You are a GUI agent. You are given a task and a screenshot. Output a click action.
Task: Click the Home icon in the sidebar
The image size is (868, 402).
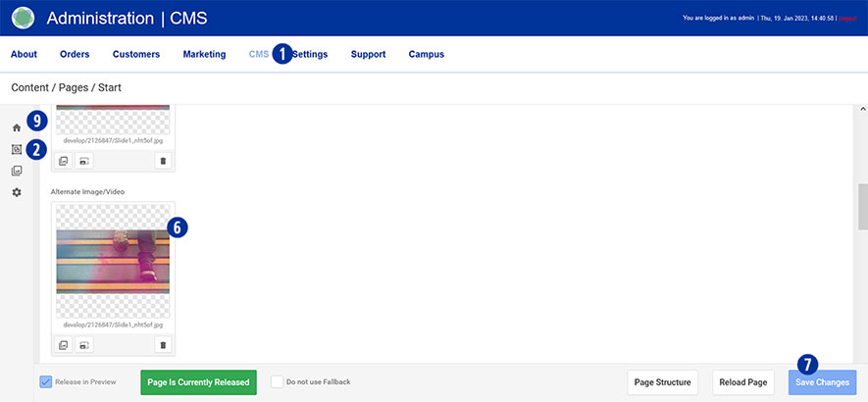pyautogui.click(x=16, y=128)
